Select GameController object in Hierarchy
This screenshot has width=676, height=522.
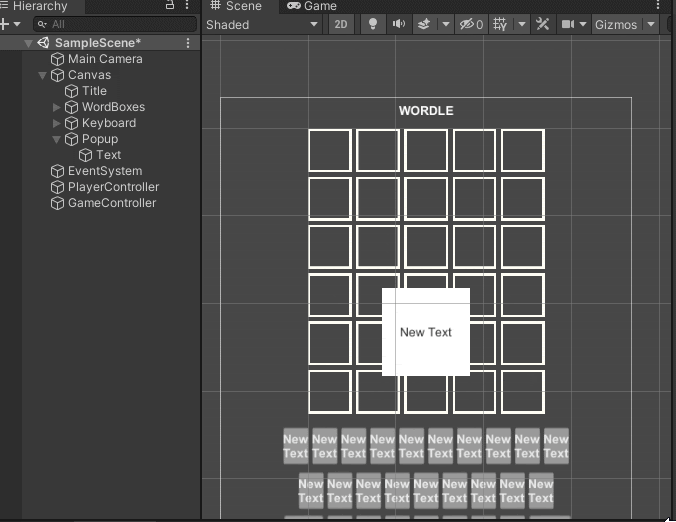(x=112, y=203)
